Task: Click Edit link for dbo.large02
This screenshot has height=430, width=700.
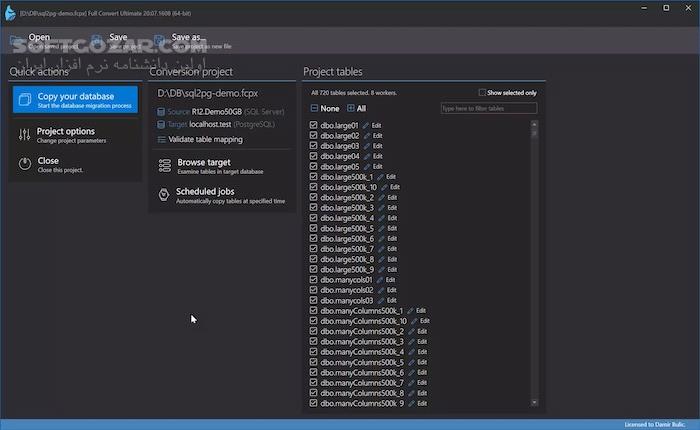Action: 378,136
